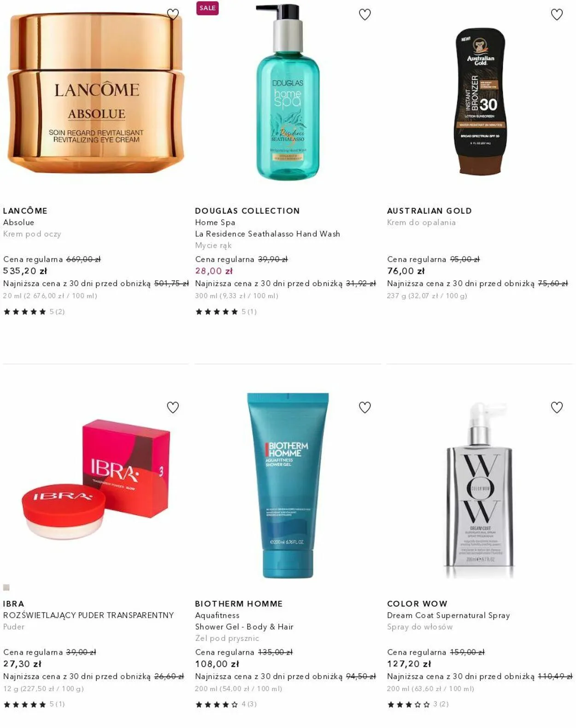576x728 pixels.
Task: Add Lancôme Absolue to wishlist heart
Action: coord(173,14)
